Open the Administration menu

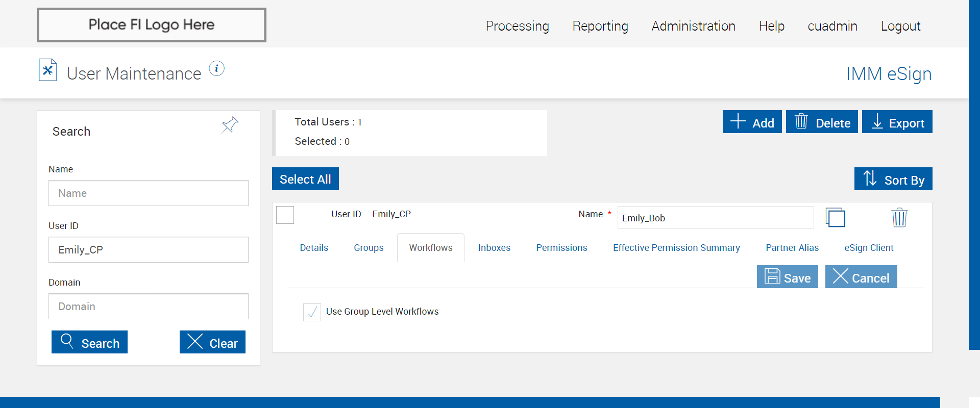[693, 26]
